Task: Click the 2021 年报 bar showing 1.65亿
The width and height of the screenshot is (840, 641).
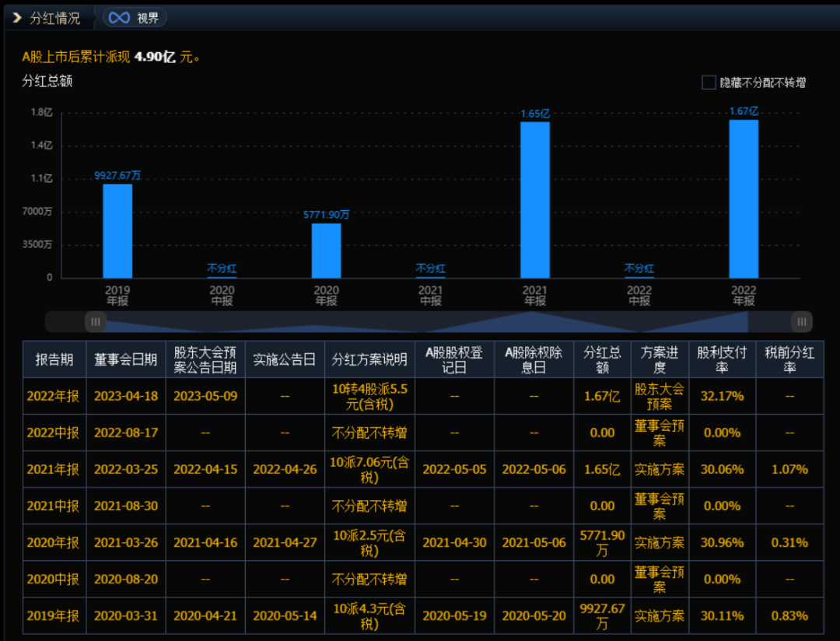Action: 534,200
